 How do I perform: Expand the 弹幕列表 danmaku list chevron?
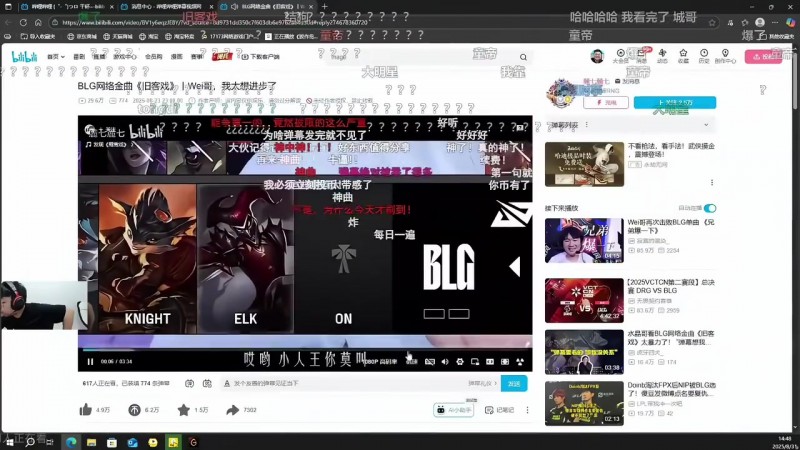(706, 124)
